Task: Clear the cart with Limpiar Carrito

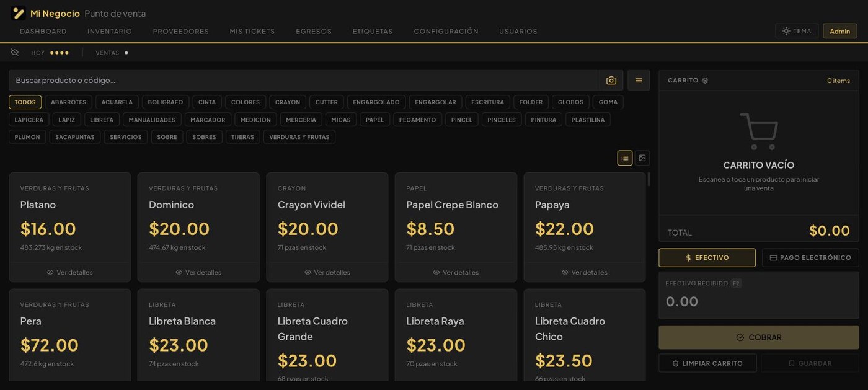Action: pyautogui.click(x=707, y=363)
